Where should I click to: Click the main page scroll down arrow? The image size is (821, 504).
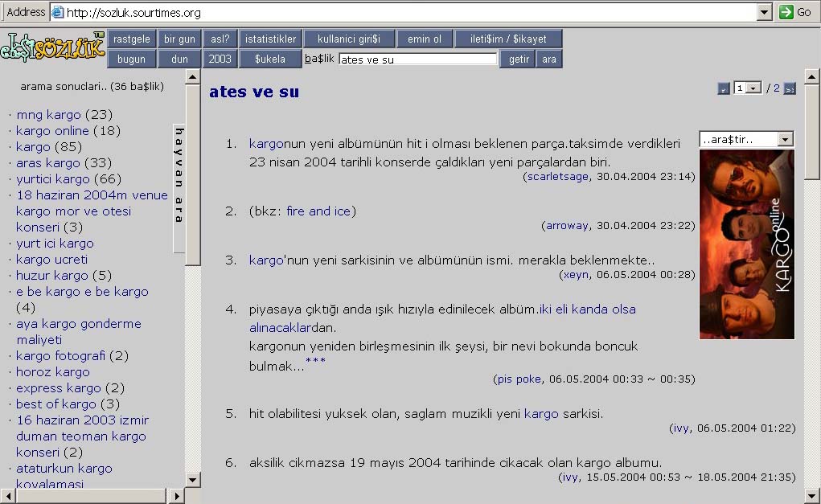(x=811, y=494)
